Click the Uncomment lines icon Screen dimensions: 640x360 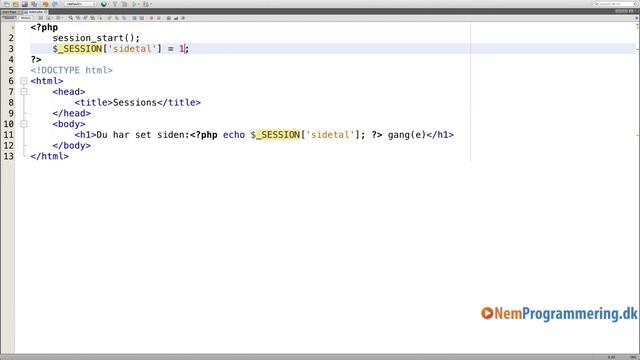(176, 18)
